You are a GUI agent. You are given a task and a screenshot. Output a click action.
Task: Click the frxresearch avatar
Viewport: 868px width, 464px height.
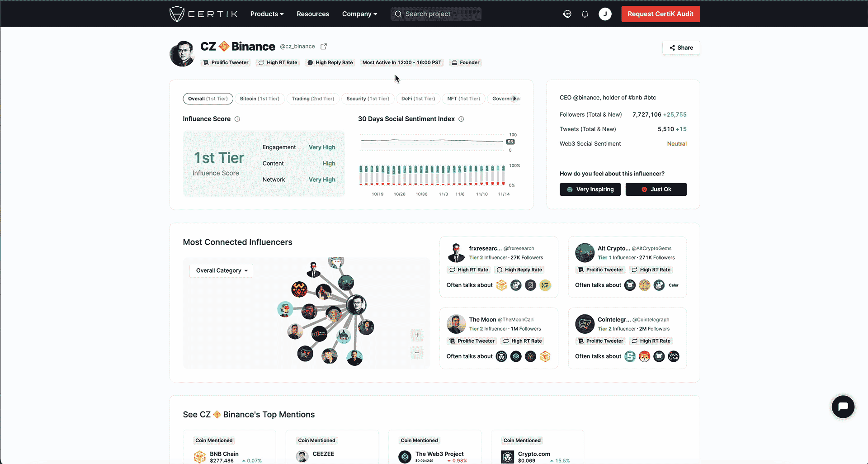[456, 253]
